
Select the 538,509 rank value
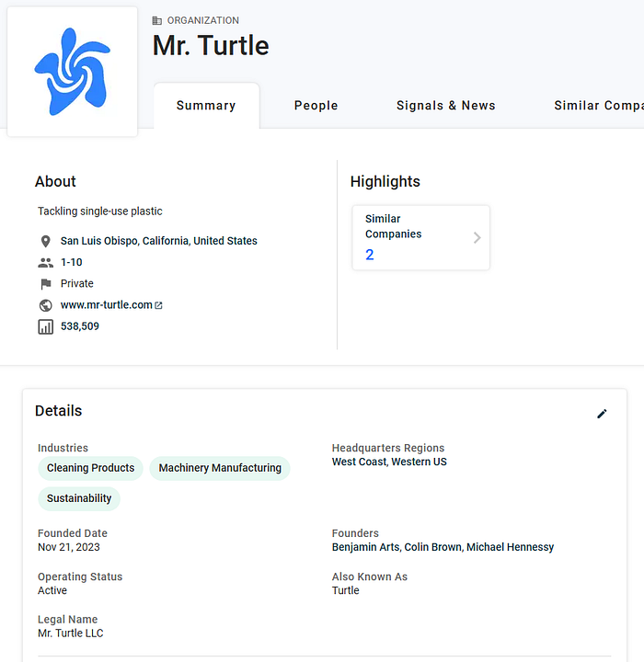(x=80, y=325)
